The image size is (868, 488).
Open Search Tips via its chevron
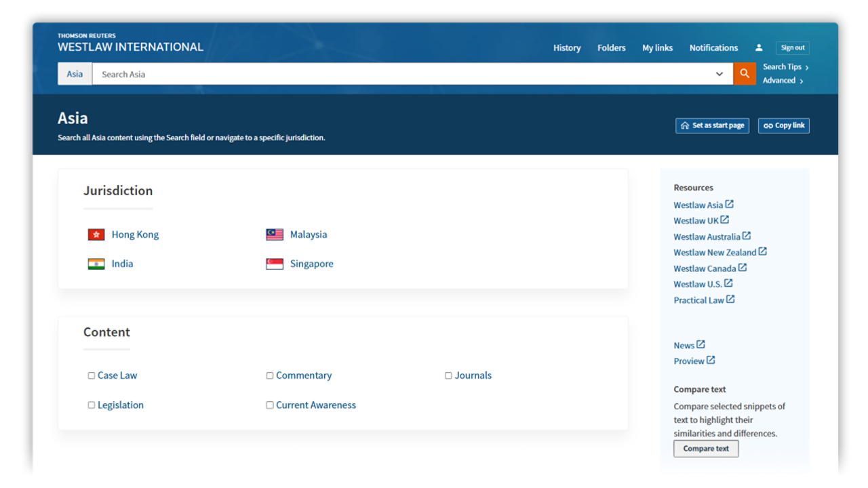808,67
